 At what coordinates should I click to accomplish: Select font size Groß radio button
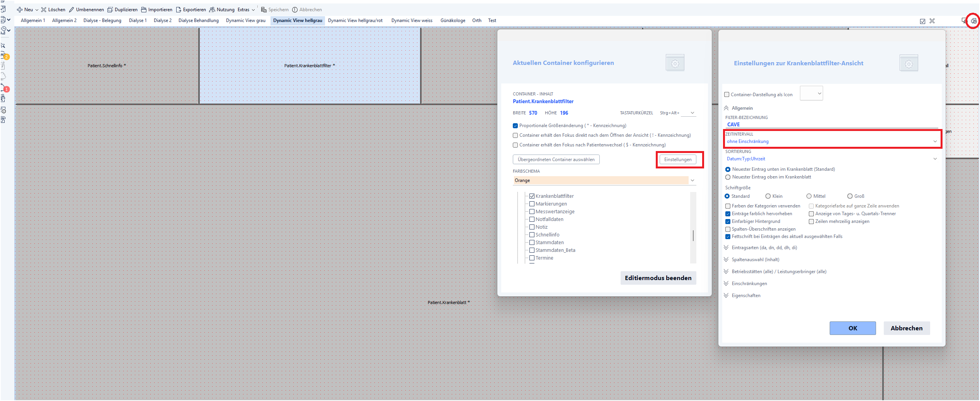tap(850, 196)
